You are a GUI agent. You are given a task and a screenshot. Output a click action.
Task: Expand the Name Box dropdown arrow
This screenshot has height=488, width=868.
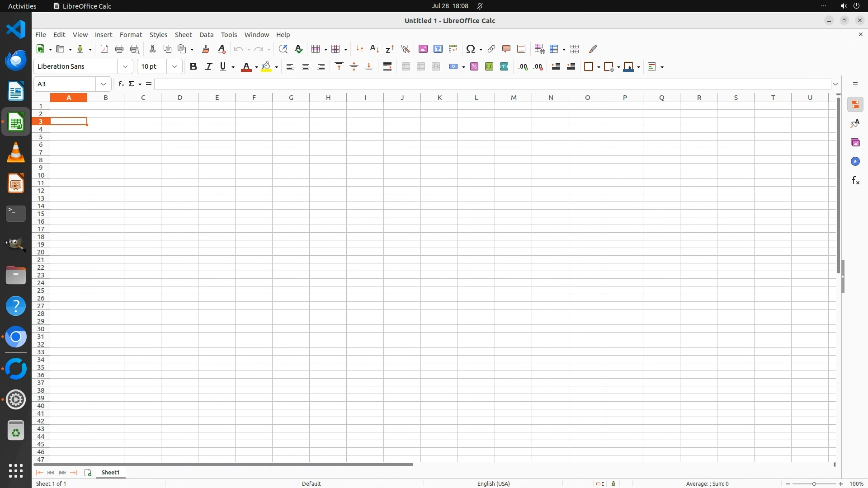pyautogui.click(x=104, y=84)
